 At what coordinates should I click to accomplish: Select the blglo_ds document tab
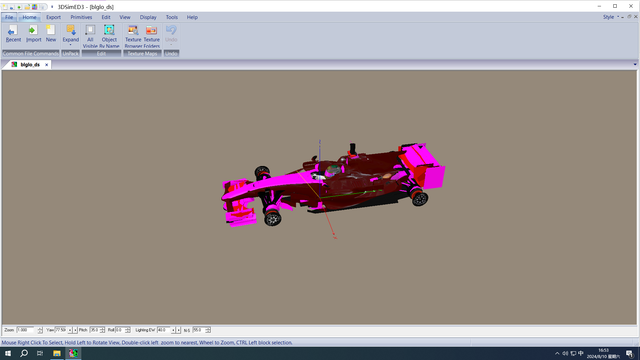click(30, 64)
